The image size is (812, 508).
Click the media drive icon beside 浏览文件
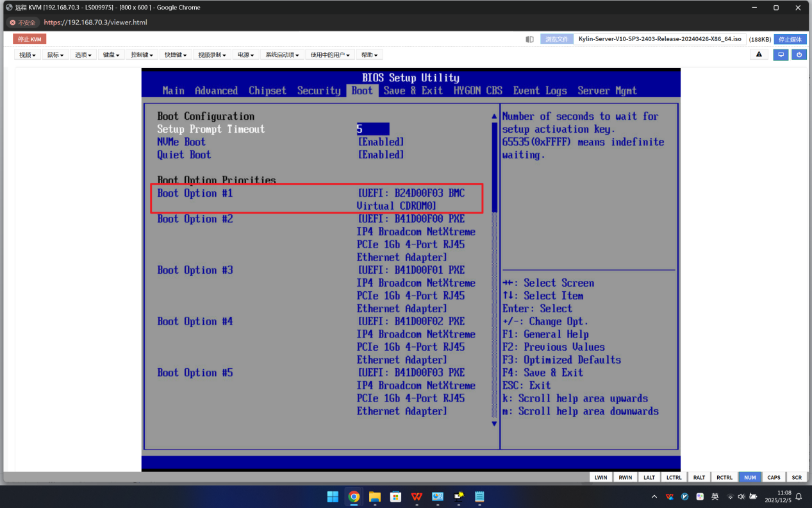(529, 39)
